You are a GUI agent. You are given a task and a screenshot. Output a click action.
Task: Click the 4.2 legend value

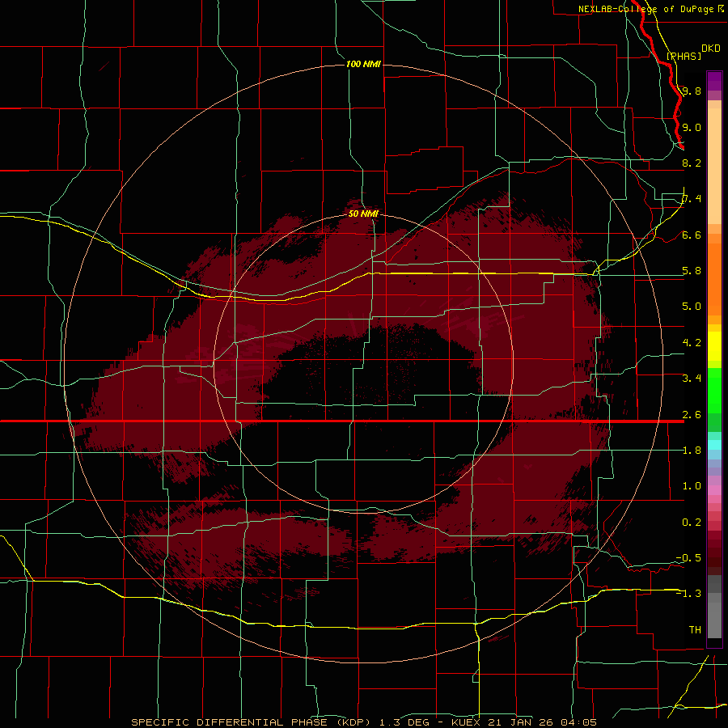coord(692,343)
